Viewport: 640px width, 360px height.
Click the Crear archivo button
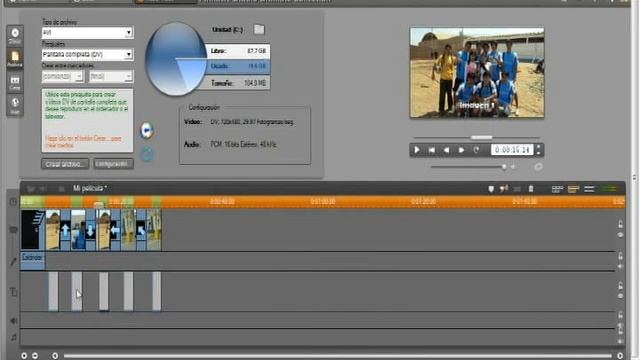[x=65, y=164]
